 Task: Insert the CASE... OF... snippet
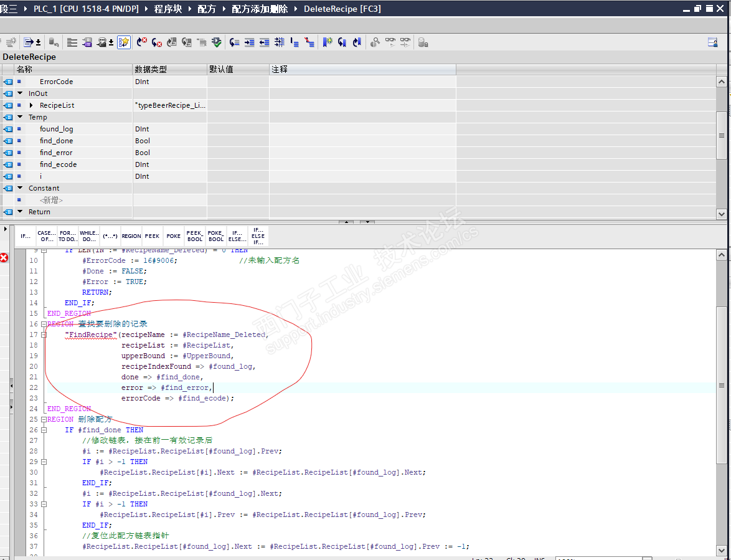[47, 236]
